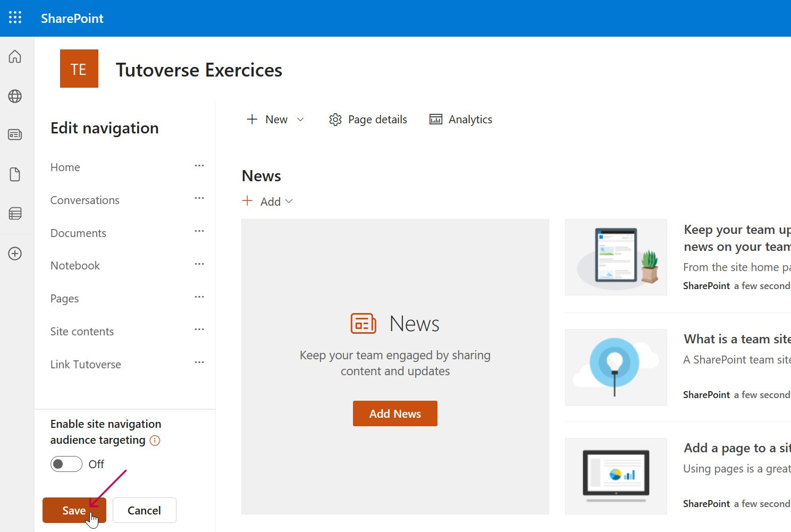Select Pages in Edit navigation
Viewport: 791px width, 532px height.
64,299
